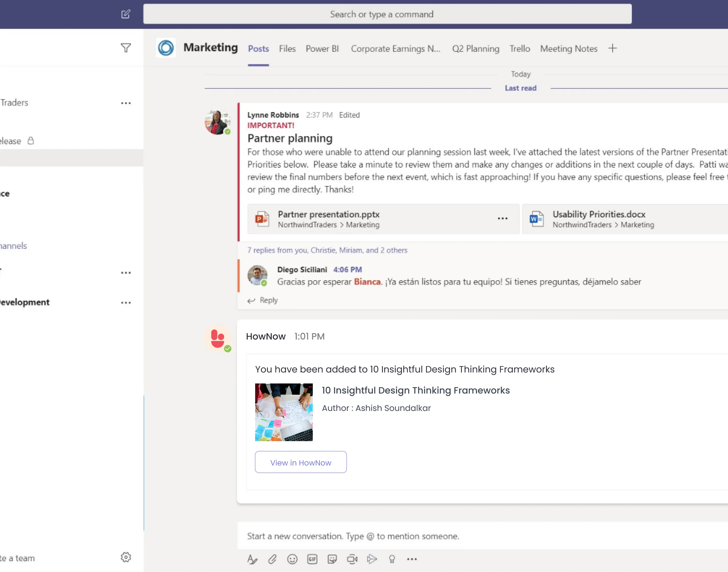The width and height of the screenshot is (728, 572).
Task: Open more options for Partner presentation.pptx
Action: click(x=502, y=218)
